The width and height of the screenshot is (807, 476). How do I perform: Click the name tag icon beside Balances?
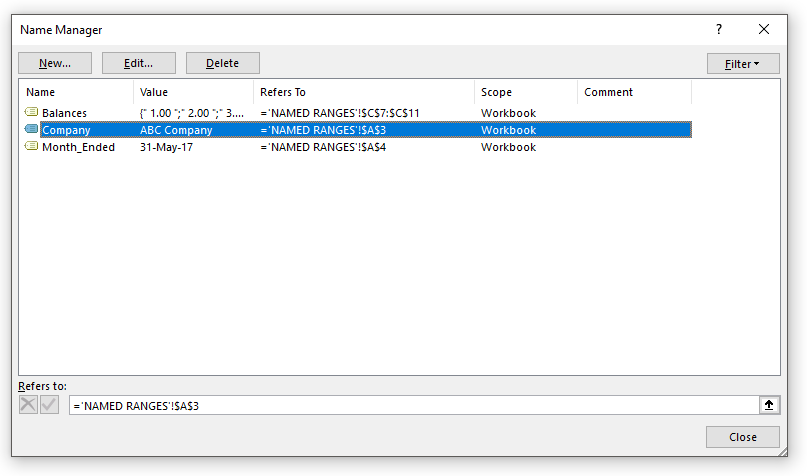pos(31,112)
